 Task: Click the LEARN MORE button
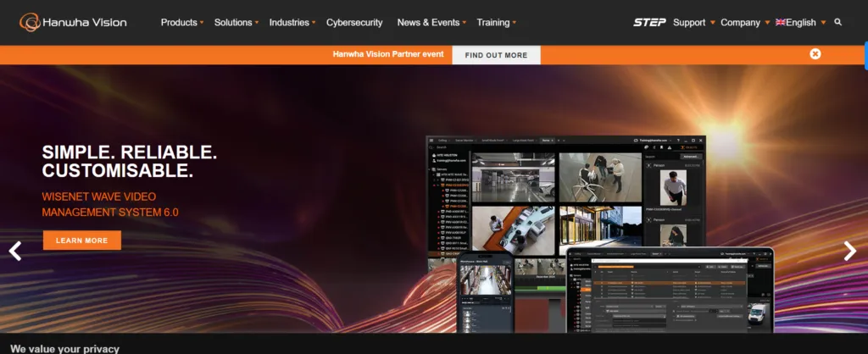point(82,240)
